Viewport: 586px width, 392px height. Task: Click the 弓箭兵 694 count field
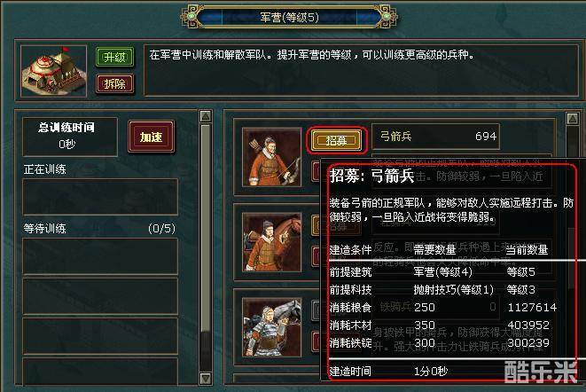[x=436, y=137]
